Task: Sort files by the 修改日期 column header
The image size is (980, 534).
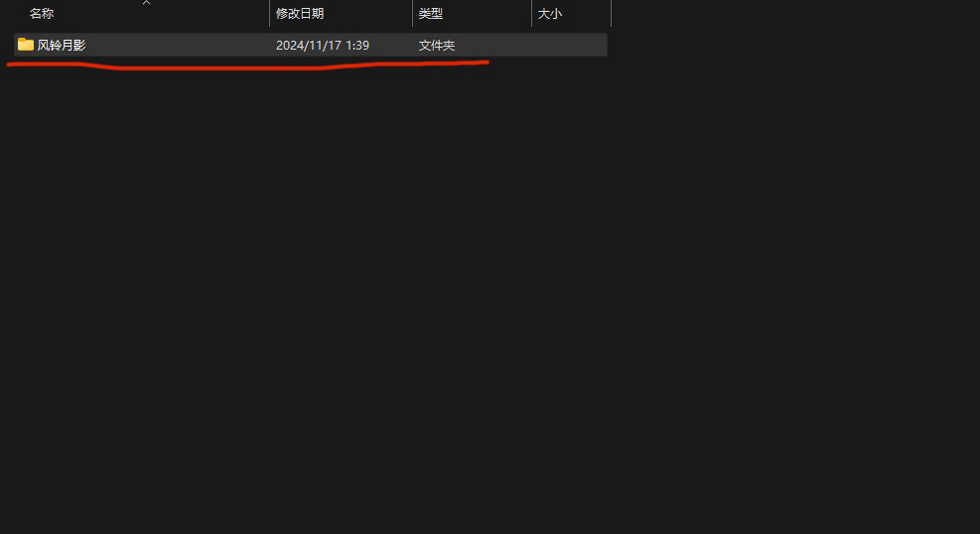Action: (x=300, y=13)
